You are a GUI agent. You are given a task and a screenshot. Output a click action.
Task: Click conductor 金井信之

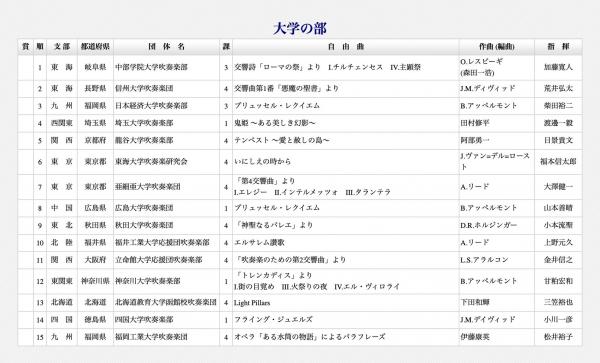click(558, 260)
